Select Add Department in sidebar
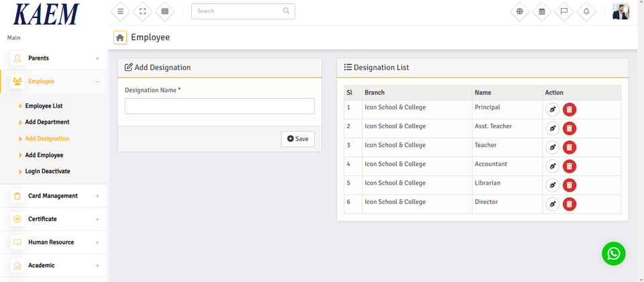The height and width of the screenshot is (282, 644). pos(47,122)
